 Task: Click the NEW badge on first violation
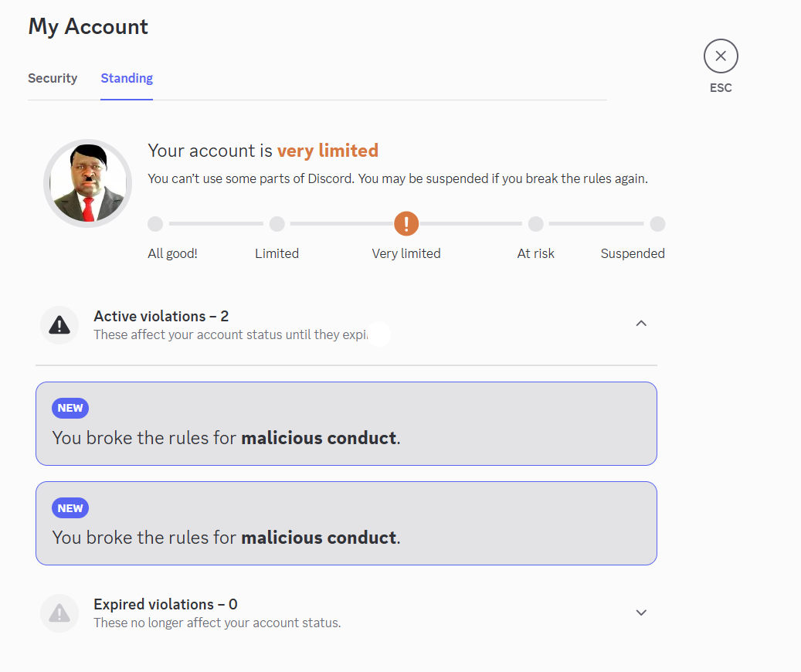[x=70, y=409]
